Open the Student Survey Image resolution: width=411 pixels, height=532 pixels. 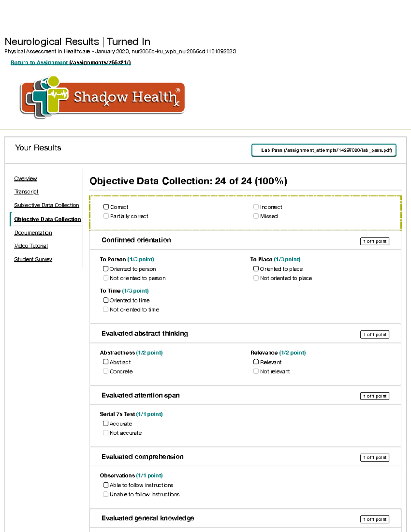(33, 259)
